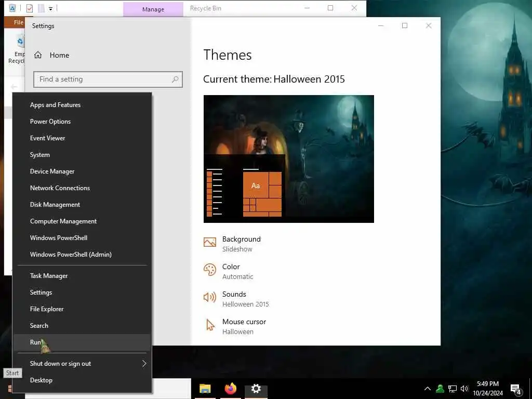Screen dimensions: 532x399
Task: Click the Sounds speaker icon
Action: (x=210, y=297)
